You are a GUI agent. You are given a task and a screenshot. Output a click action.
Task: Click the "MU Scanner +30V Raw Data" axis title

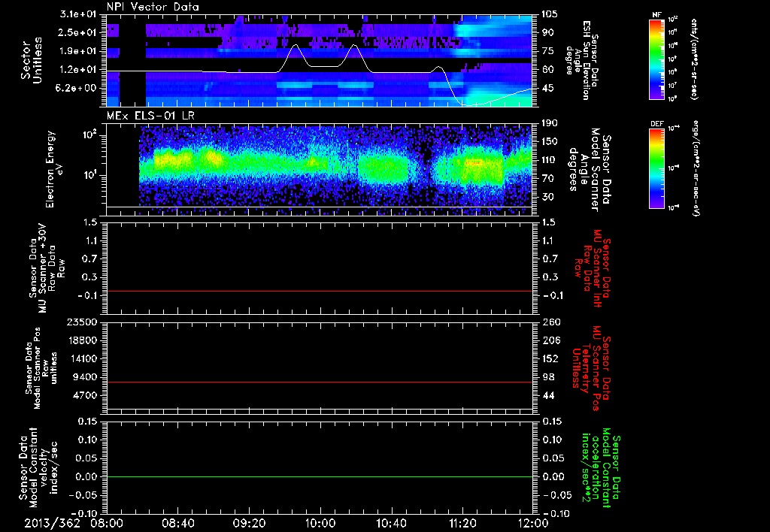coord(47,268)
